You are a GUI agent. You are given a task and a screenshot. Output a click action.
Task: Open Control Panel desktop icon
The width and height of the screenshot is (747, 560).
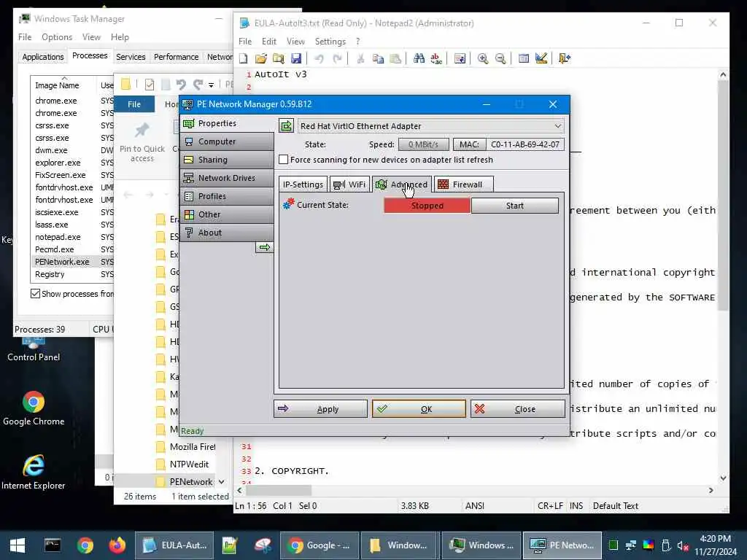[34, 349]
